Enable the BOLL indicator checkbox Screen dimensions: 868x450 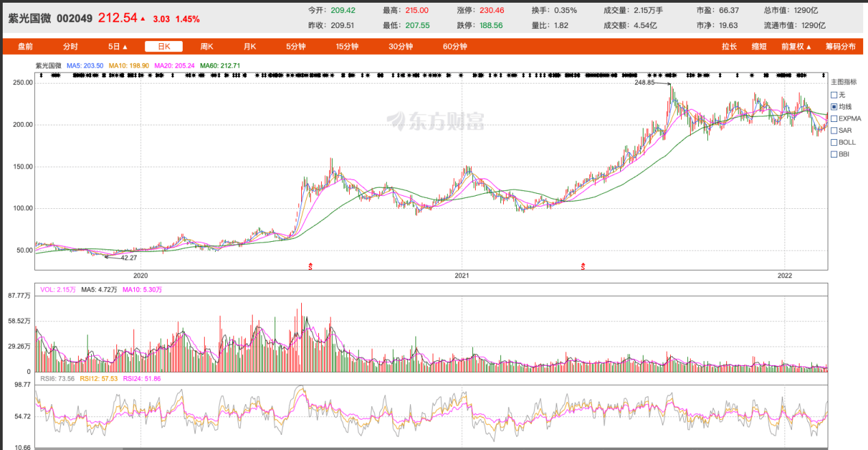click(x=834, y=142)
